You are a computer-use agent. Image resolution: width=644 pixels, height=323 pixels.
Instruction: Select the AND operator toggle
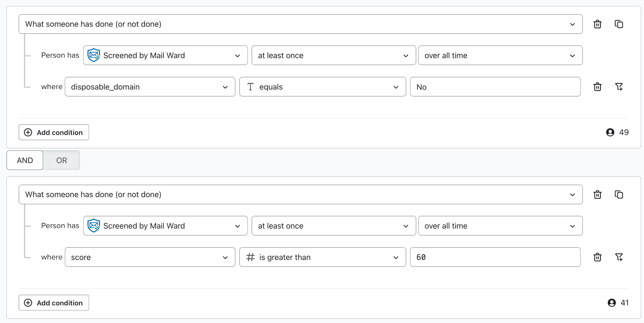coord(25,160)
